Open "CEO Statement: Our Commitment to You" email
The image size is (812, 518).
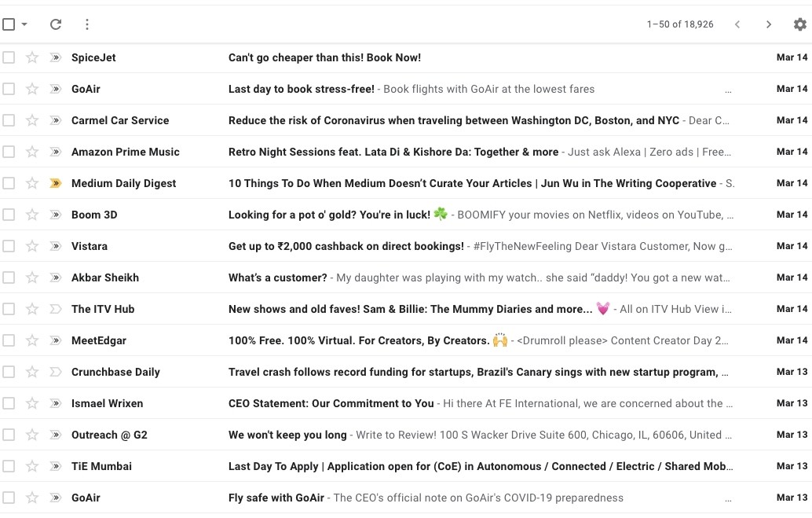tap(331, 403)
